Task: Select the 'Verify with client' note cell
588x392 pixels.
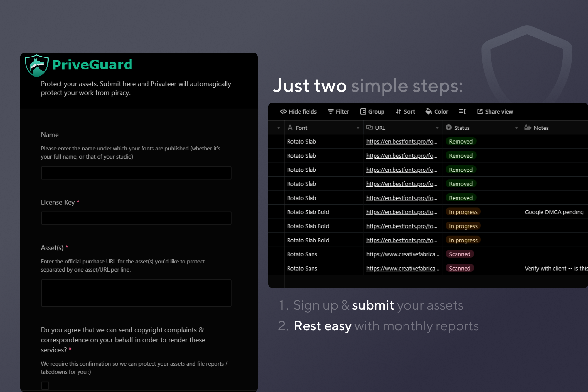Action: point(555,269)
